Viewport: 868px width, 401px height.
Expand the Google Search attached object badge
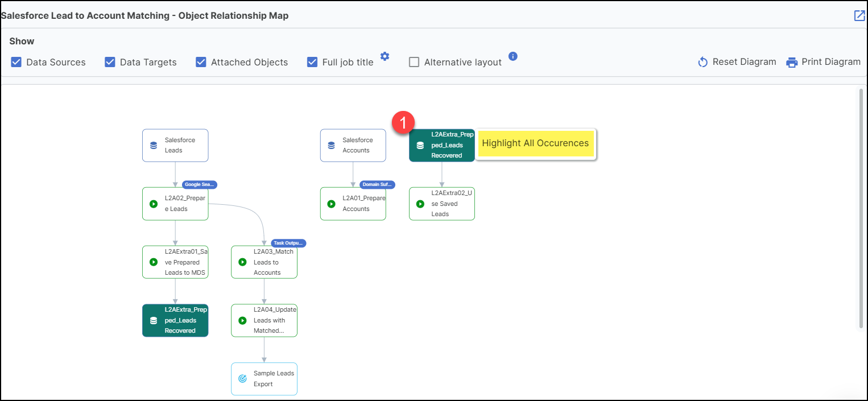click(200, 184)
